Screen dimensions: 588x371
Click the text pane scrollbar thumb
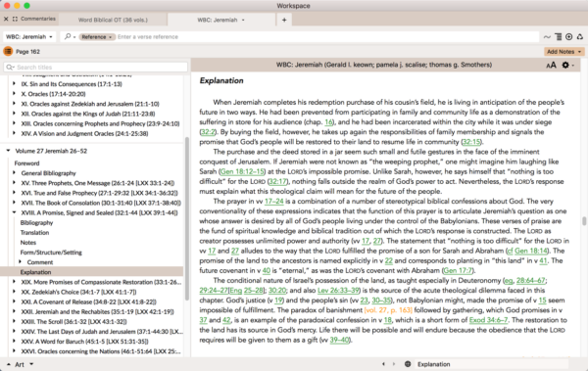pyautogui.click(x=584, y=221)
